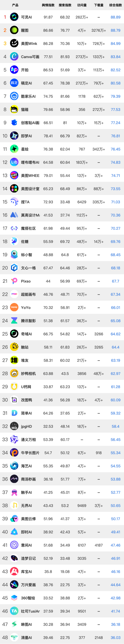Viewport: 124px width, 644px height.
Task: Sort by 舆情指数 column header
Action: pos(48,5)
